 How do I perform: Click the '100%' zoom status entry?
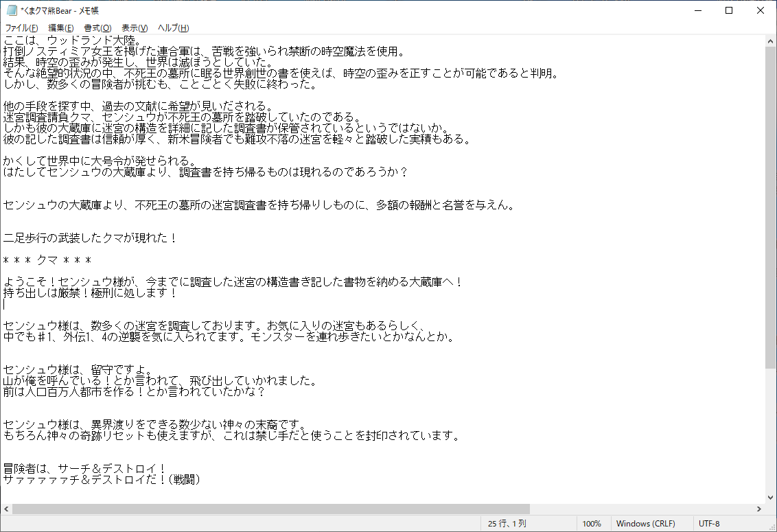pos(592,524)
